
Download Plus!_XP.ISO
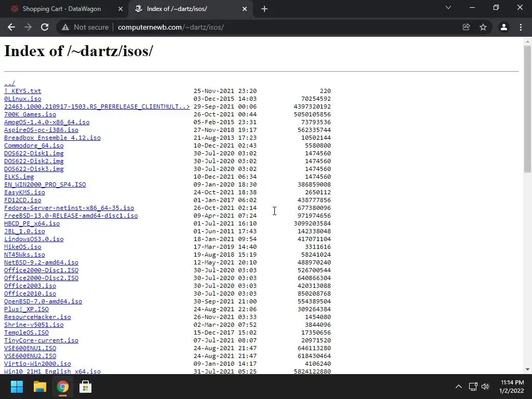coord(26,310)
